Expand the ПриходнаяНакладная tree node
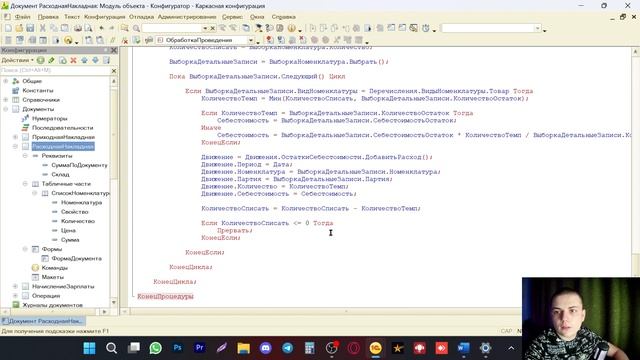 [16, 137]
